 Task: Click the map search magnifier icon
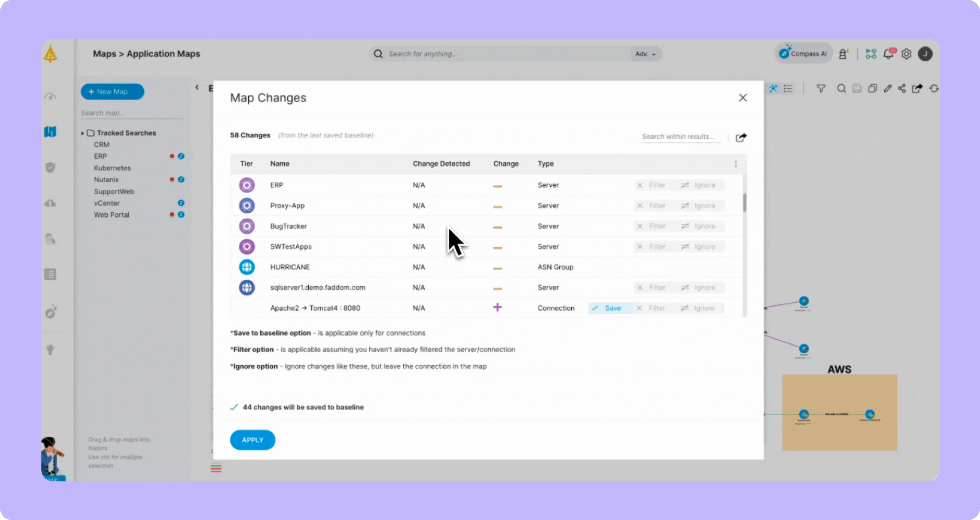pyautogui.click(x=841, y=89)
